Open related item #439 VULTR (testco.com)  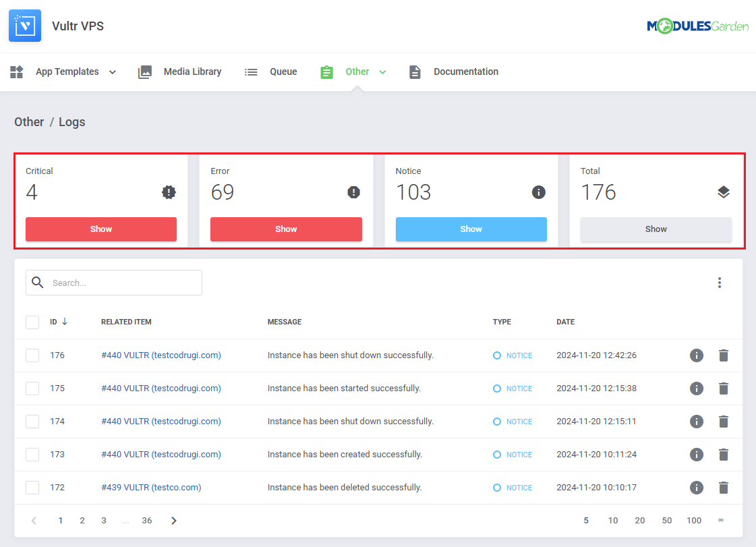(x=151, y=488)
